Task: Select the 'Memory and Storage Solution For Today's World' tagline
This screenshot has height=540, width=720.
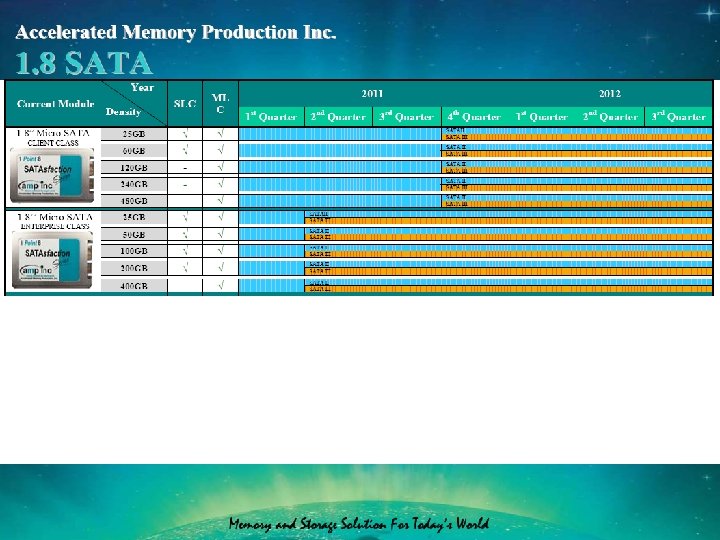Action: (359, 524)
